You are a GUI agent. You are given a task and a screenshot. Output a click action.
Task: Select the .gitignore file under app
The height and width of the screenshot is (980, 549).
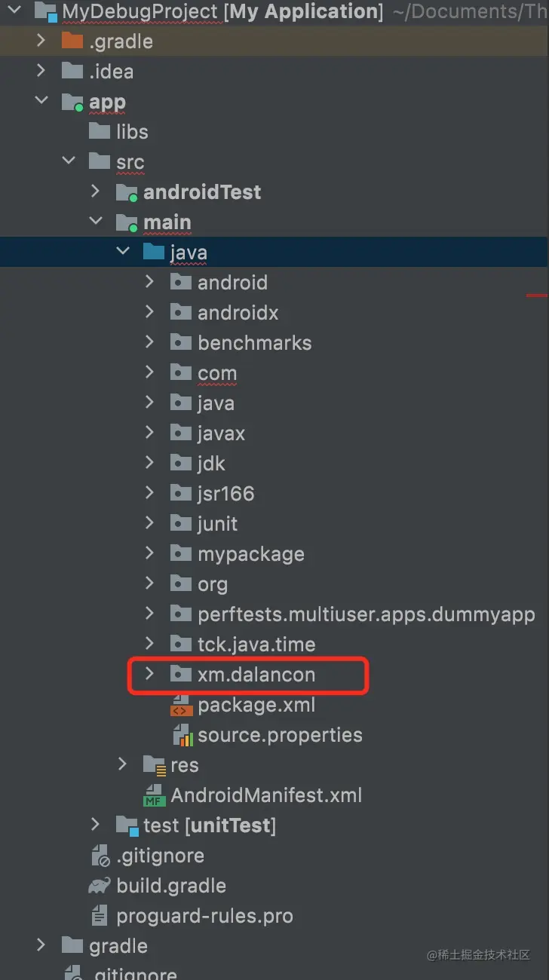point(160,856)
